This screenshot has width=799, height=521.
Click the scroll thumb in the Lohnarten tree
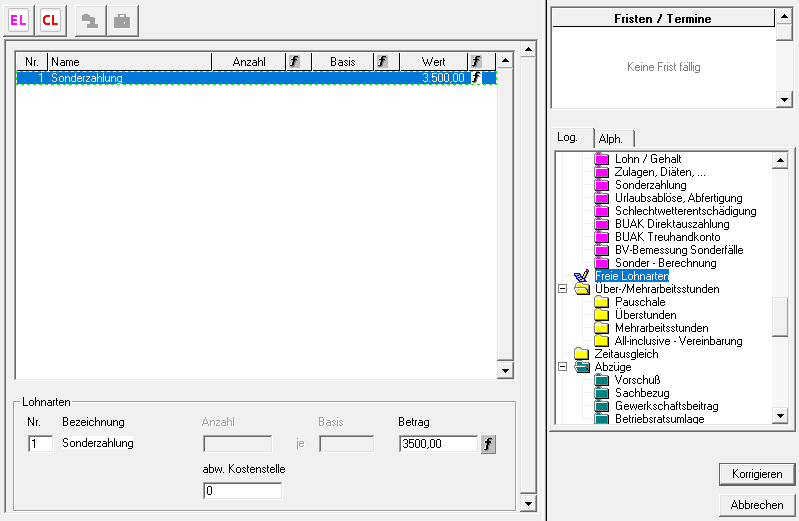coord(780,317)
